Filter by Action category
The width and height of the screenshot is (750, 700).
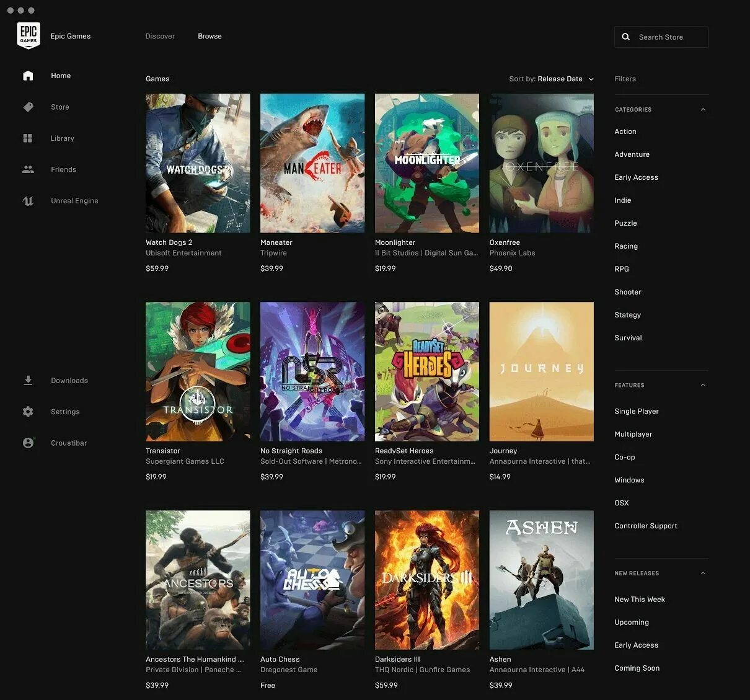coord(625,131)
